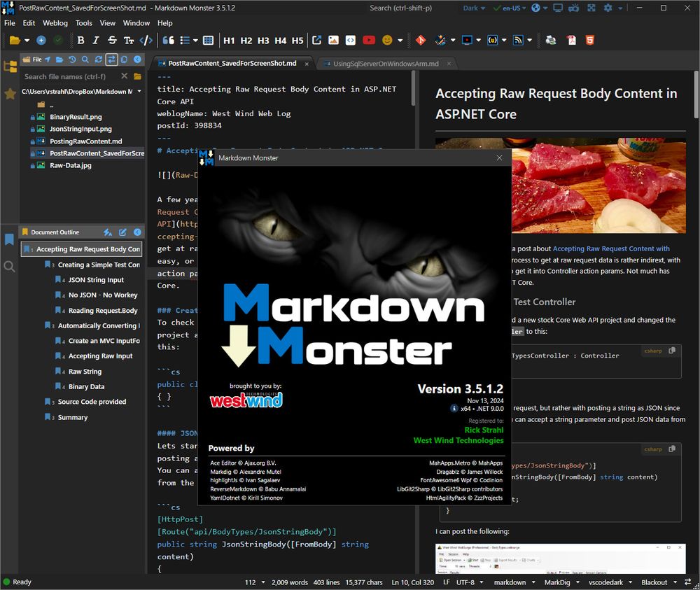Print the document with the printer icon
This screenshot has width=700, height=590.
point(551,40)
